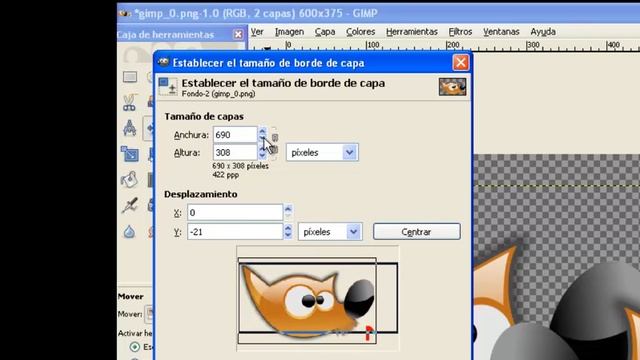Click the 'Mover' tool options heading
Viewport: 640px width, 360px height.
131,296
